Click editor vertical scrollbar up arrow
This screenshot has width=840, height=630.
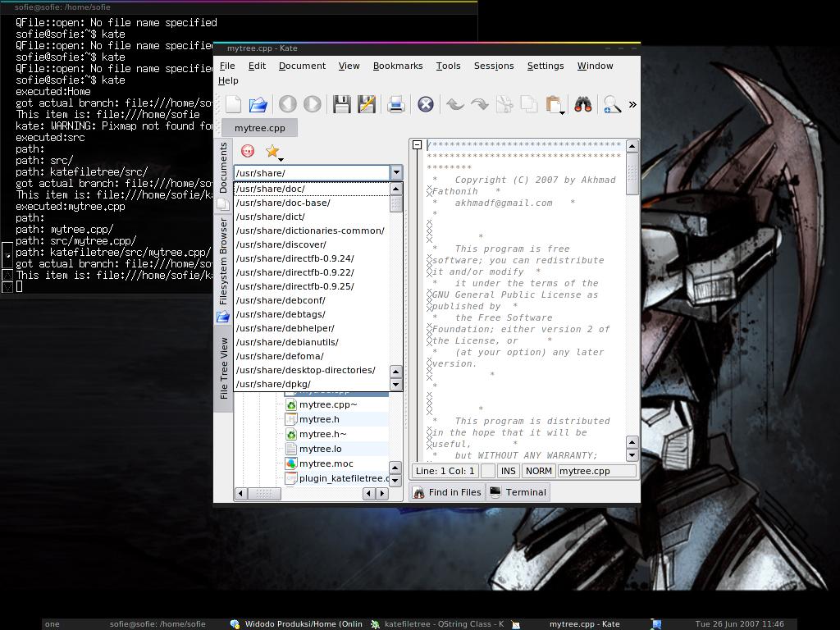(632, 146)
